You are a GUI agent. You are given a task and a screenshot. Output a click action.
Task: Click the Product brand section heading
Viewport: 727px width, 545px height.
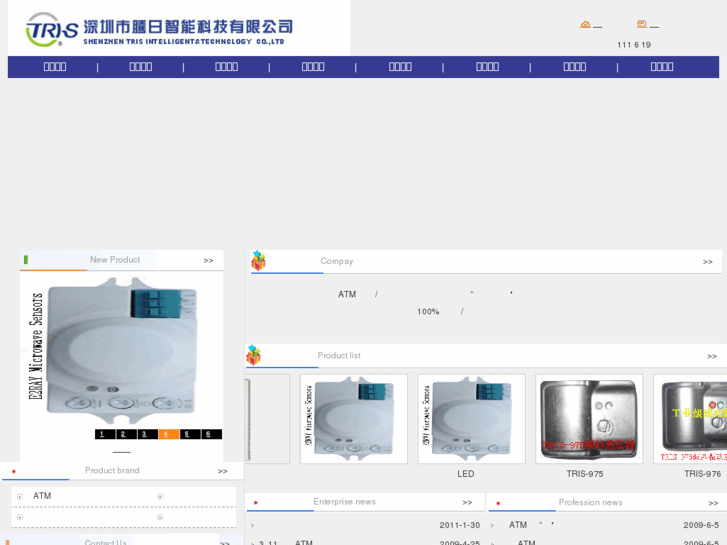pos(112,470)
